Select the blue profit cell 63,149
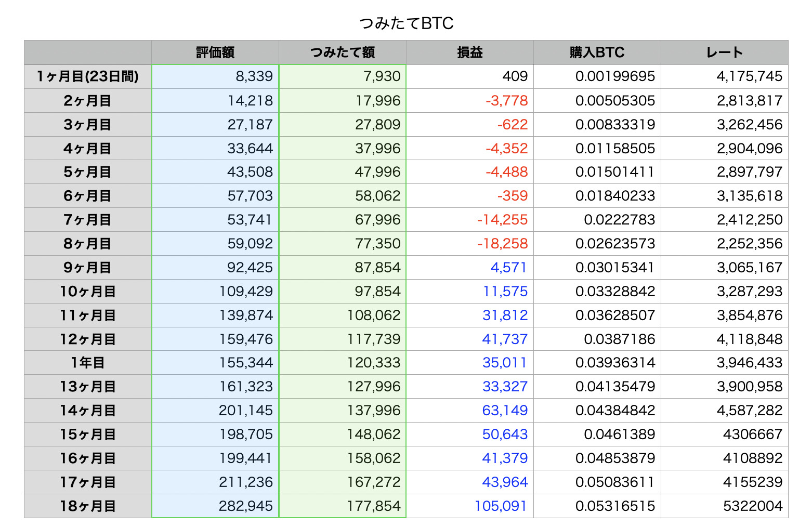The height and width of the screenshot is (527, 812). pos(470,410)
